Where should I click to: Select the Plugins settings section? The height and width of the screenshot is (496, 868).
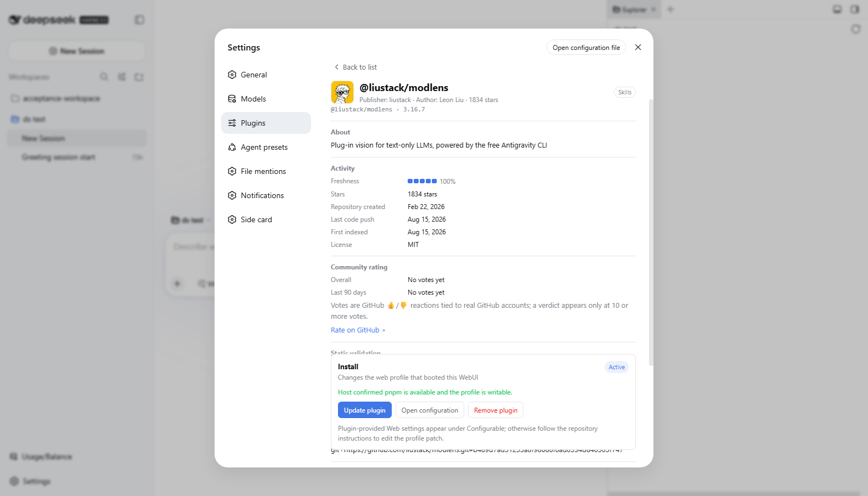266,123
